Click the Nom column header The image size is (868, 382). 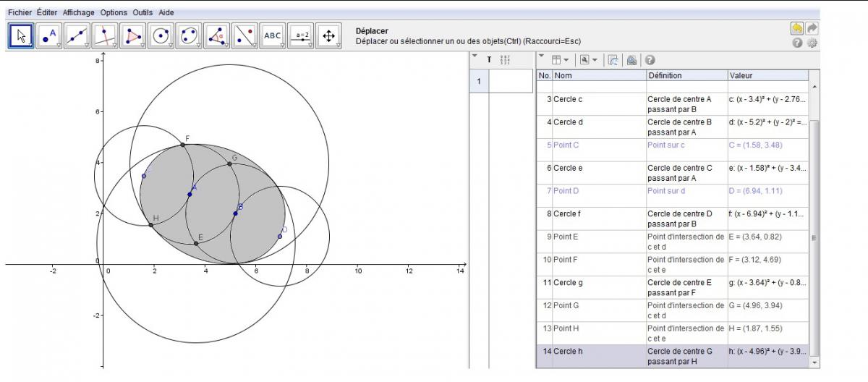(x=600, y=75)
